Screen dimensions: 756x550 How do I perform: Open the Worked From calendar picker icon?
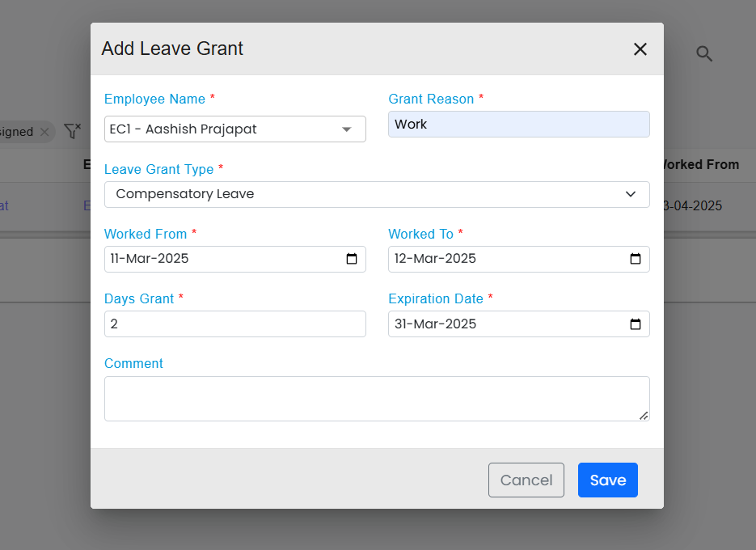coord(352,259)
